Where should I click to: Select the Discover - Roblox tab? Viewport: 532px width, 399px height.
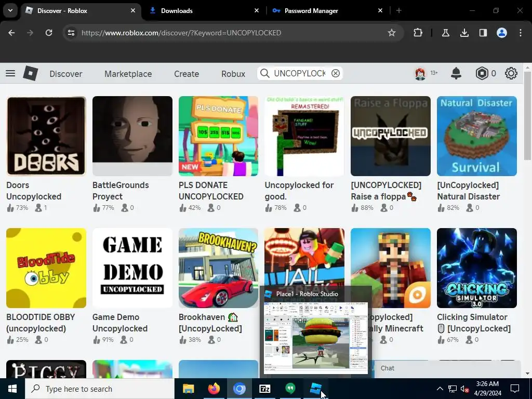click(81, 10)
